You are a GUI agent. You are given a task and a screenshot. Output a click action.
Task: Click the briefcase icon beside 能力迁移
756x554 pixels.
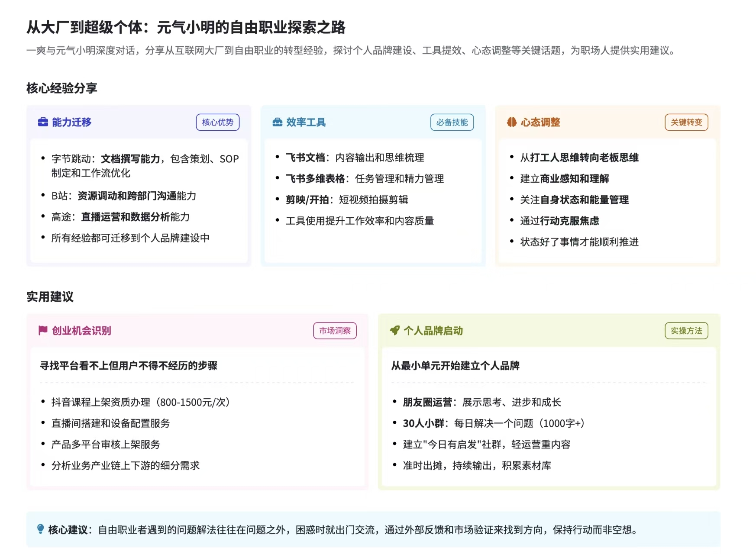[x=43, y=122]
